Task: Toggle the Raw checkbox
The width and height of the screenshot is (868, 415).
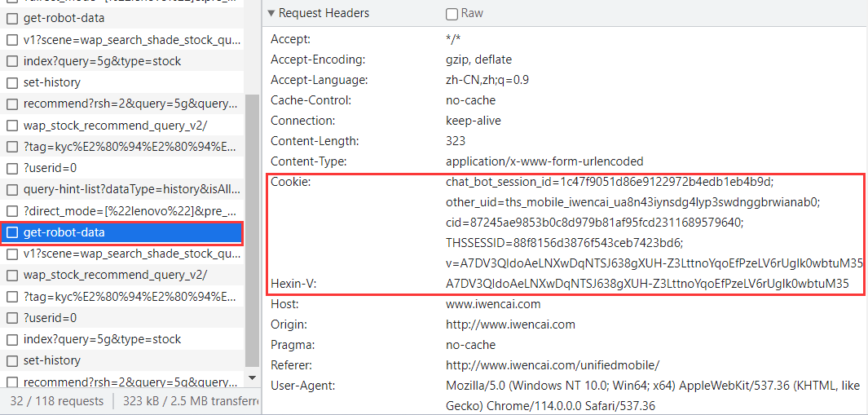Action: click(452, 14)
